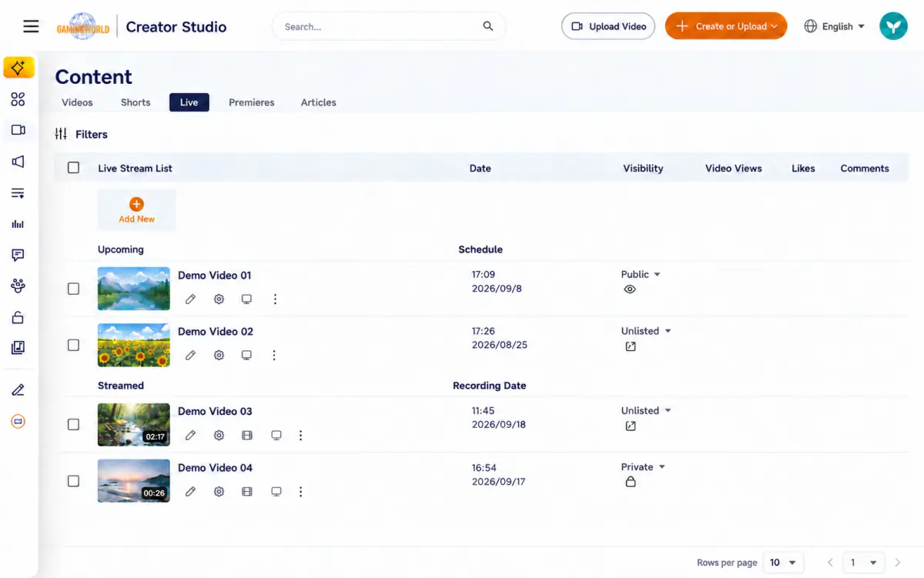This screenshot has height=578, width=924.
Task: Tick the checkbox for Demo Video 02
Action: [73, 345]
